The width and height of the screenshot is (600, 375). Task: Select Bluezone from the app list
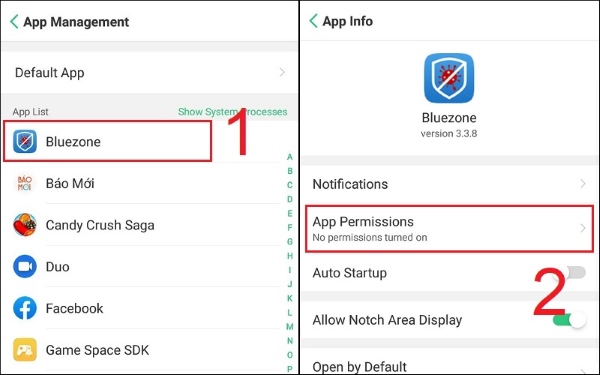[x=107, y=141]
